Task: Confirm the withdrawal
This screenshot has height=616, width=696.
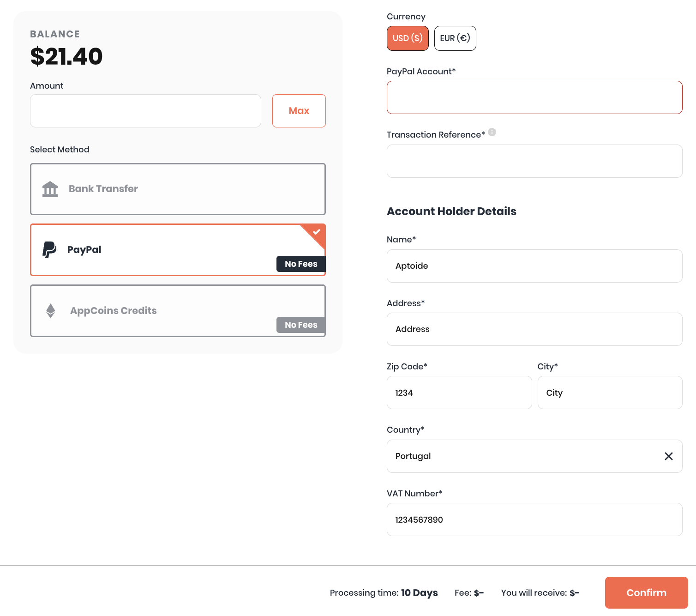Action: point(646,592)
